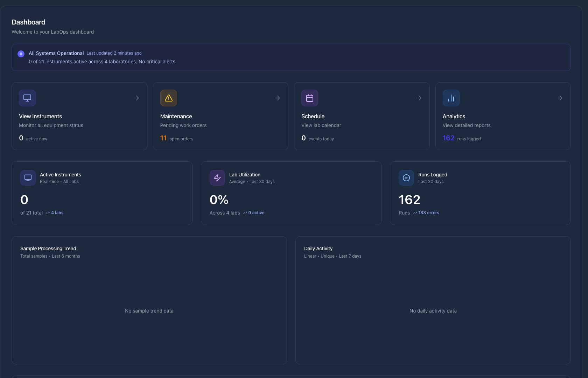Open the Analytics card title
588x378 pixels.
[454, 116]
